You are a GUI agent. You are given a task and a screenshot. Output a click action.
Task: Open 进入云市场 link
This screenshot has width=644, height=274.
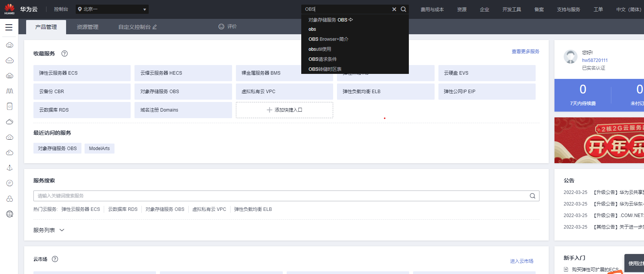[521, 261]
